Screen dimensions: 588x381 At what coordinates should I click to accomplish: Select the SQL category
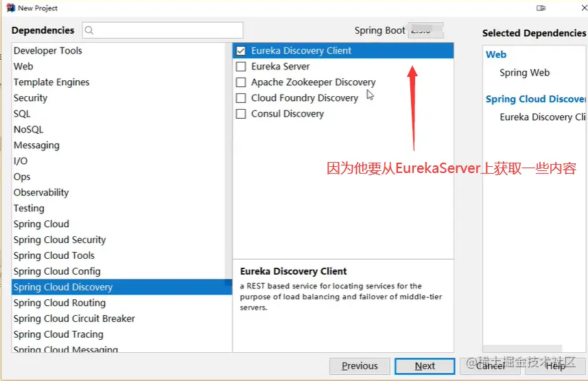118,114
